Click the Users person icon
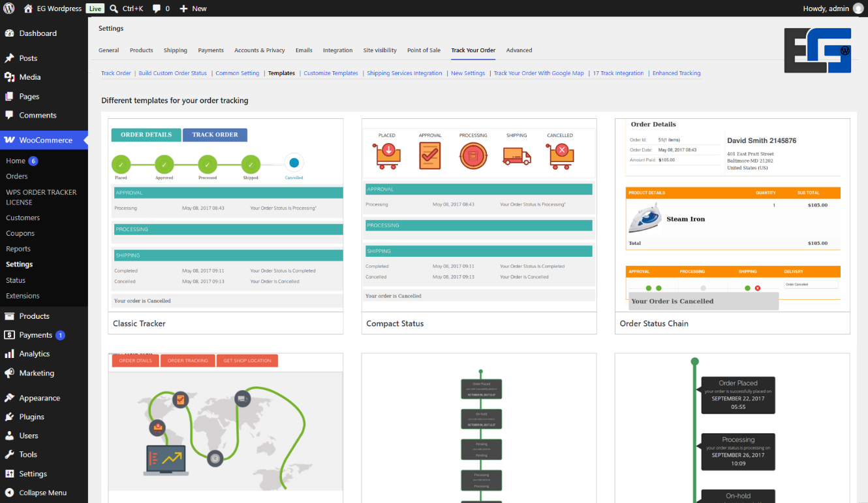Screen dimensions: 868x503 [x=9, y=436]
